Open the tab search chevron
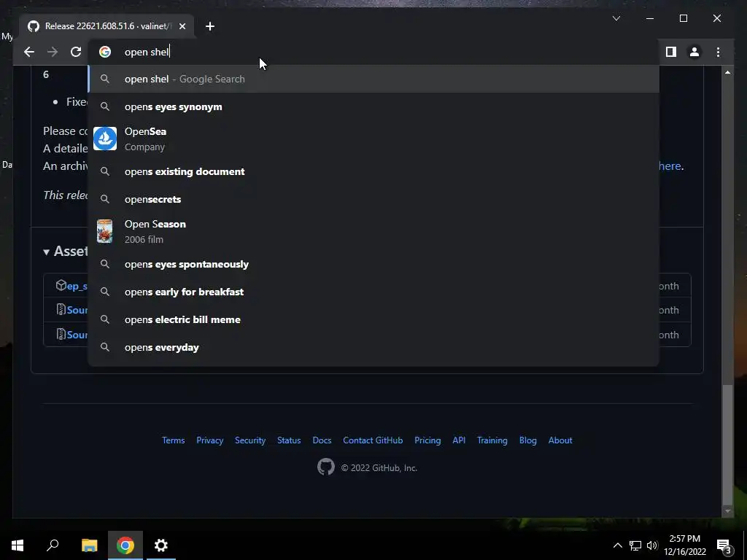This screenshot has height=560, width=747. tap(616, 18)
